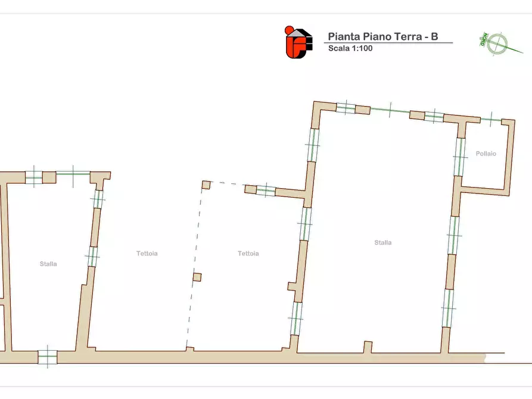Click the green opening atop the Pollaio
Screen dimensions: 532x399
[491, 120]
